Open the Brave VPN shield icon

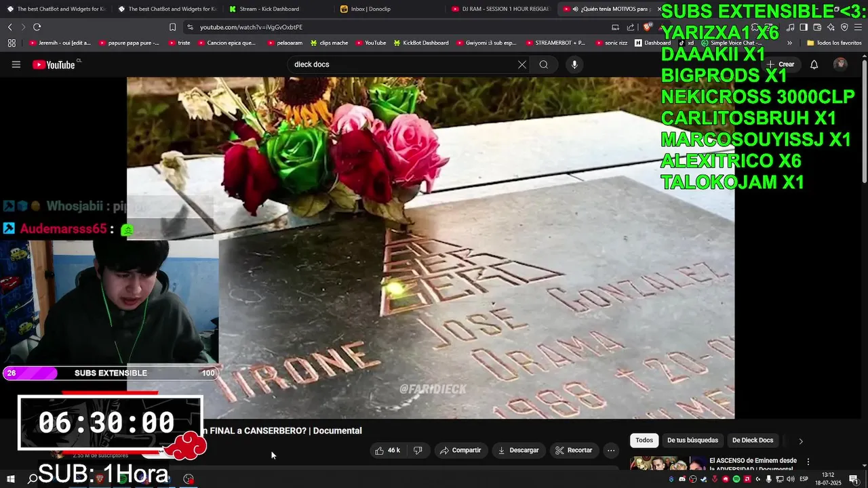click(x=844, y=27)
